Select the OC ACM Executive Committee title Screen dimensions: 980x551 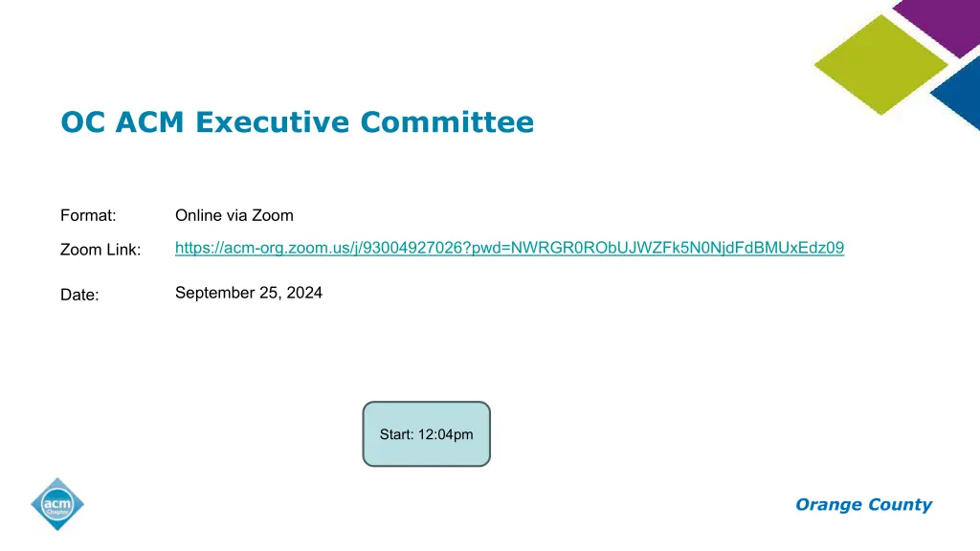point(297,122)
